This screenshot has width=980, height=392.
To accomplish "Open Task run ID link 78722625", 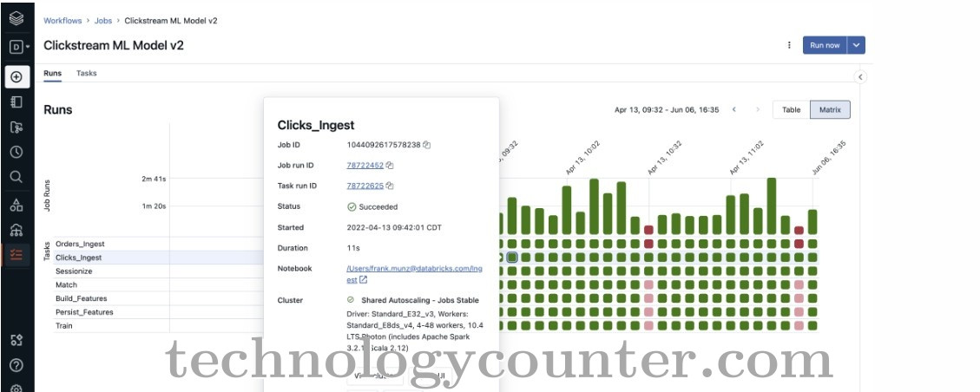I will pyautogui.click(x=365, y=186).
